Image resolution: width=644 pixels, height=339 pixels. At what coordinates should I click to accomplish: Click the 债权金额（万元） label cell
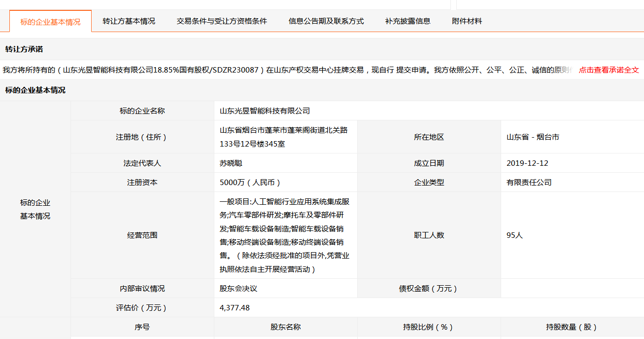[429, 289]
